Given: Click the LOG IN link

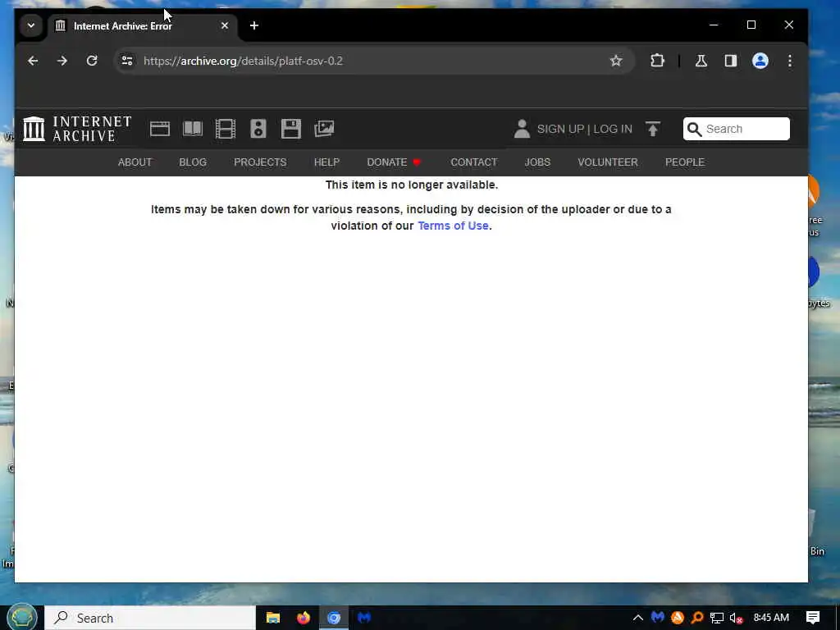Looking at the screenshot, I should [613, 129].
